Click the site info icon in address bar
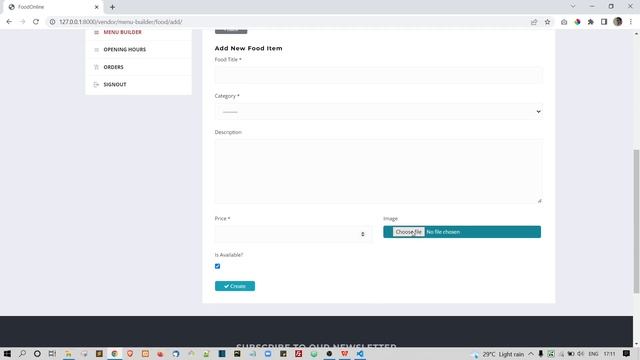 (52, 22)
